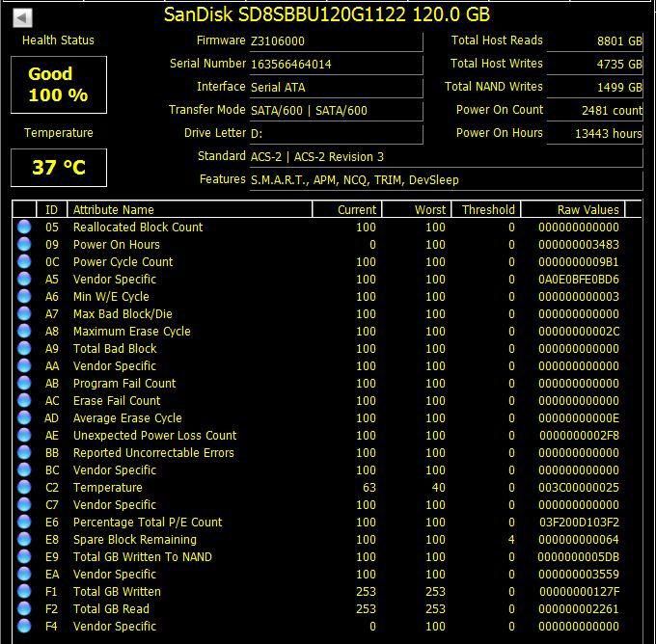
Task: Select the Spare Block Remaining attribute name
Action: click(135, 540)
